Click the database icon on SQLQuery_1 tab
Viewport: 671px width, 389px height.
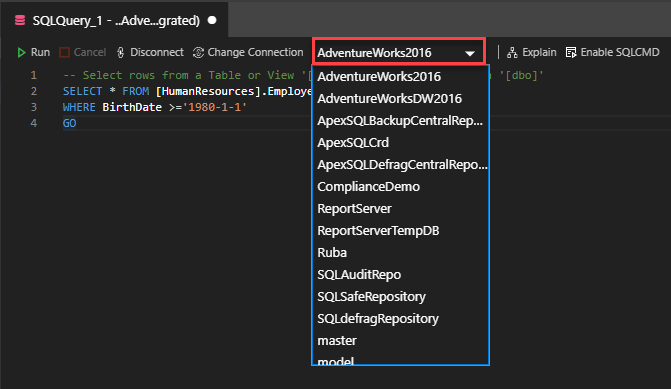pyautogui.click(x=20, y=21)
